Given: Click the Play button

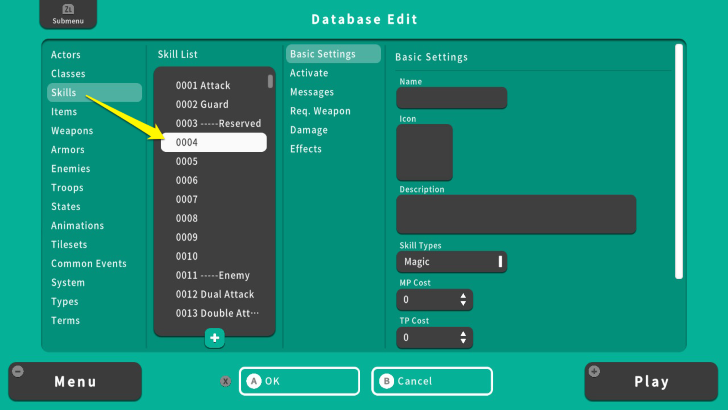Looking at the screenshot, I should pyautogui.click(x=651, y=382).
